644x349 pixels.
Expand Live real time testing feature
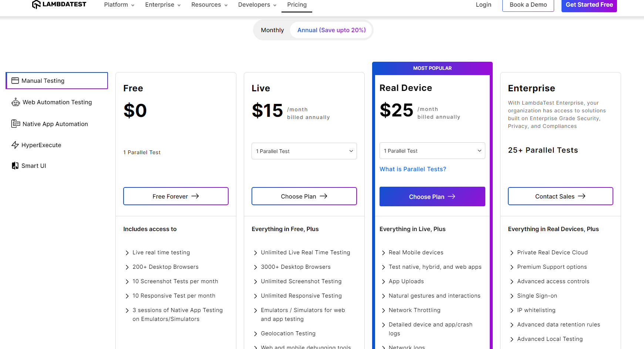pyautogui.click(x=158, y=253)
